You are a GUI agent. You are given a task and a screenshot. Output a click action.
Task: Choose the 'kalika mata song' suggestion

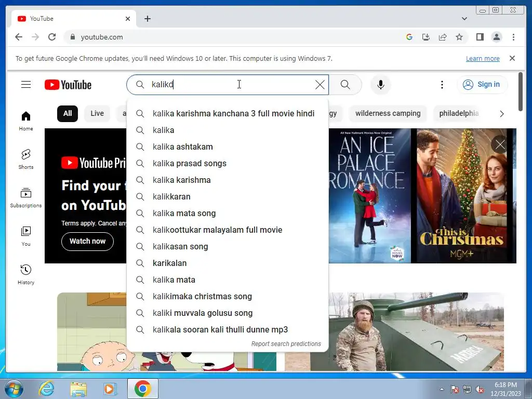point(228,213)
